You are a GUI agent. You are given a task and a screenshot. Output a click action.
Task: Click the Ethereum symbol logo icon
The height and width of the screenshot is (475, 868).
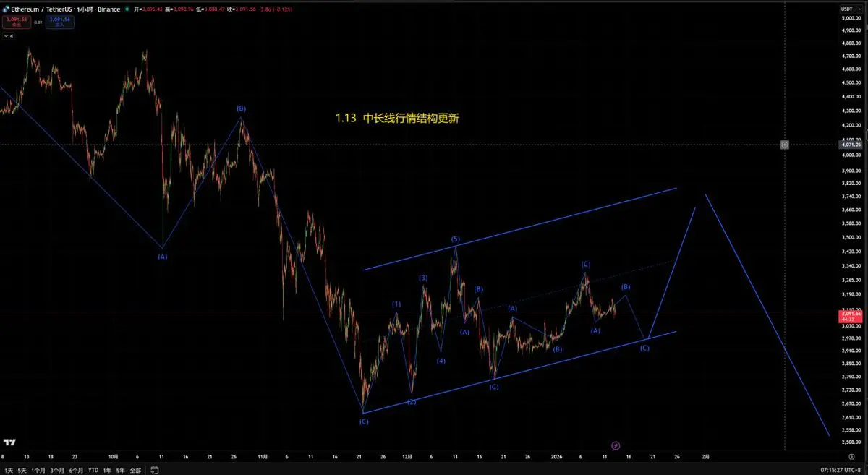click(6, 9)
